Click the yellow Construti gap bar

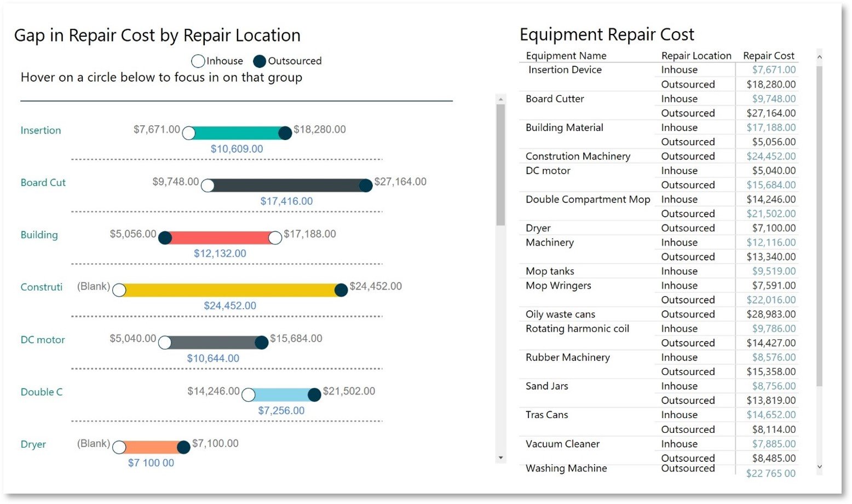pyautogui.click(x=230, y=289)
